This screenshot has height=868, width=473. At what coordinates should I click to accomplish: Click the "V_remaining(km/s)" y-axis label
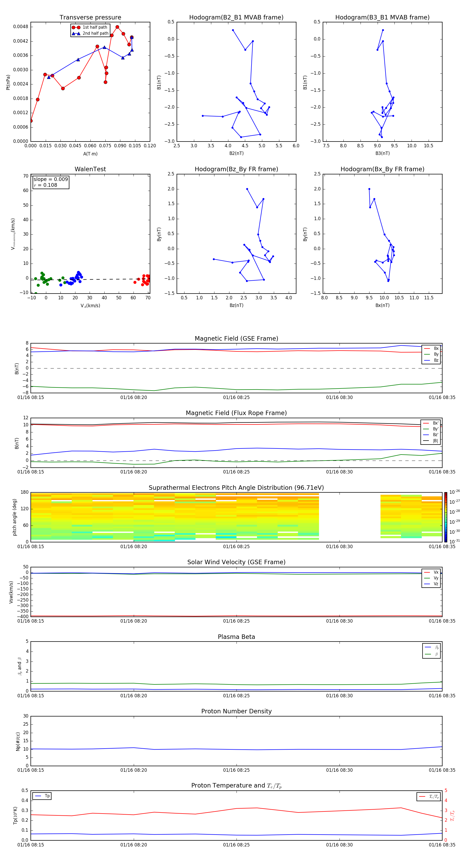(13, 234)
